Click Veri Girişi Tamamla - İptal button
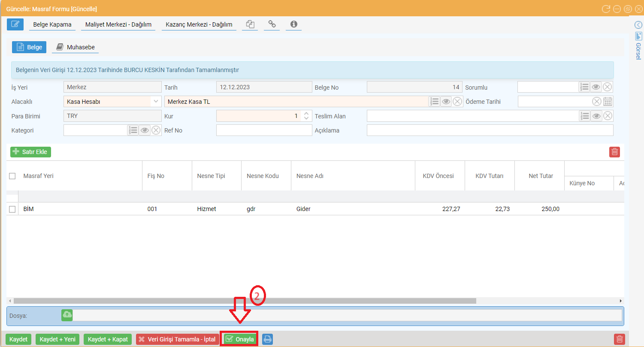The image size is (644, 347). [x=178, y=339]
